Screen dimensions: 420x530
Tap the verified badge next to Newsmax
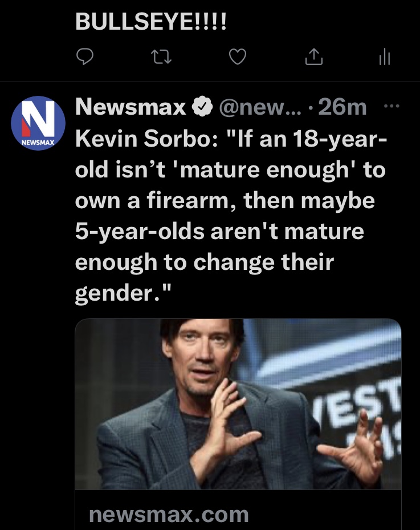click(x=202, y=107)
